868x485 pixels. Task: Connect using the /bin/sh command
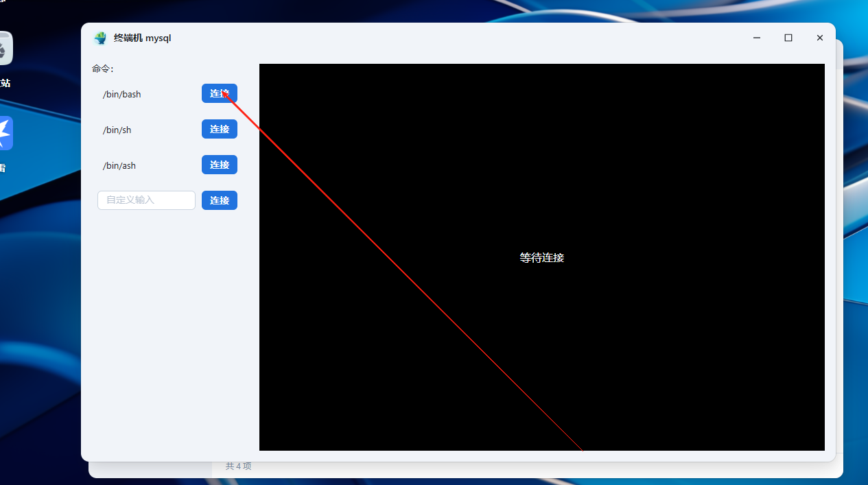click(220, 129)
